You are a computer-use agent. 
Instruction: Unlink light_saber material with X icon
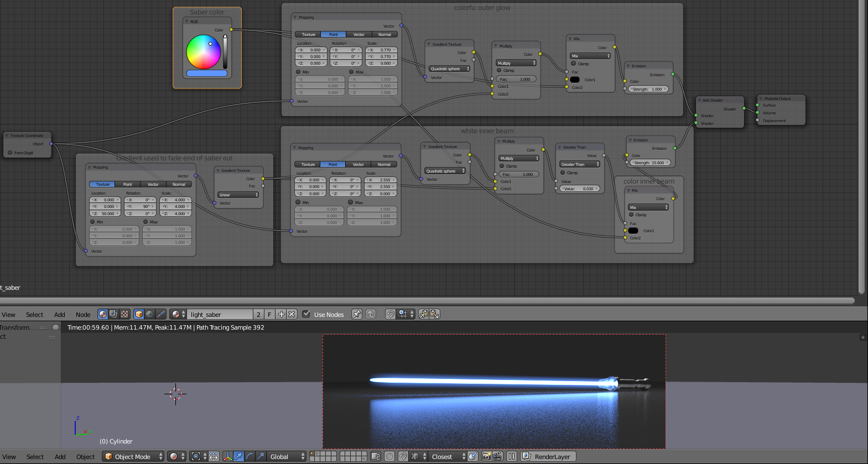[x=292, y=314]
